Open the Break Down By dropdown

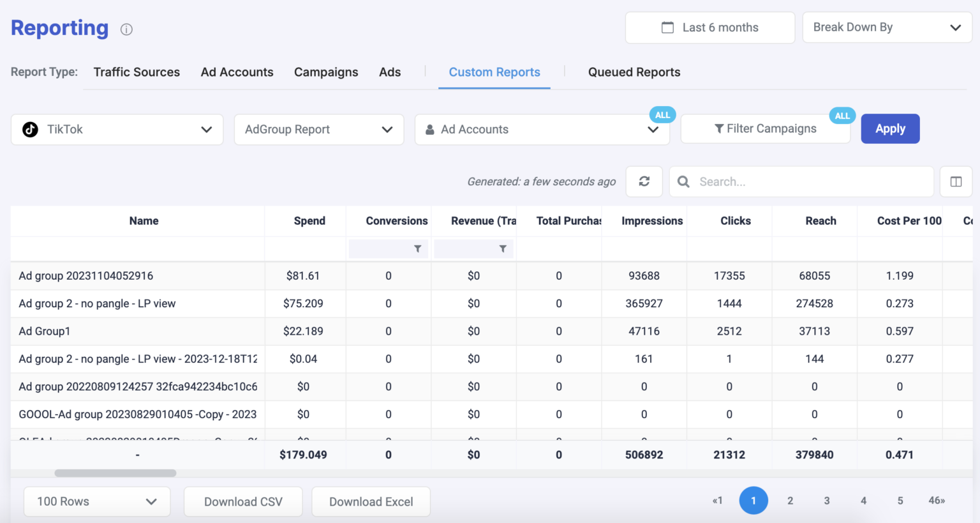tap(887, 27)
